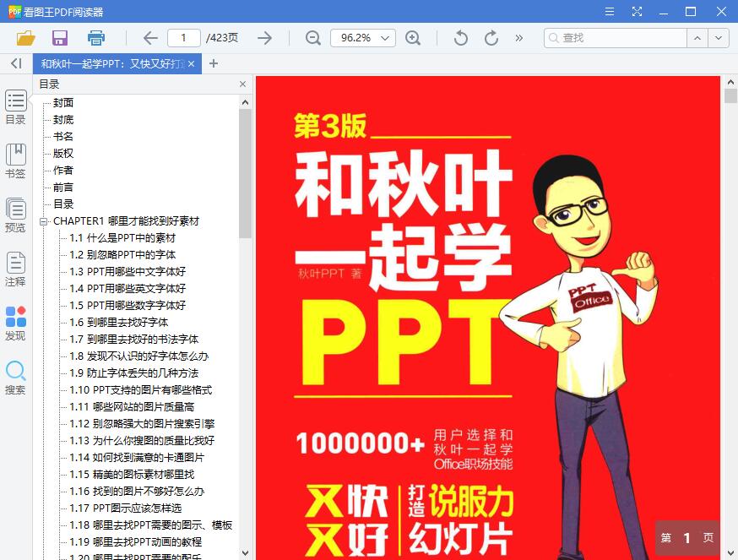Open section 1.7 到哪里去找好的书法字体
738x560 pixels.
coord(133,339)
